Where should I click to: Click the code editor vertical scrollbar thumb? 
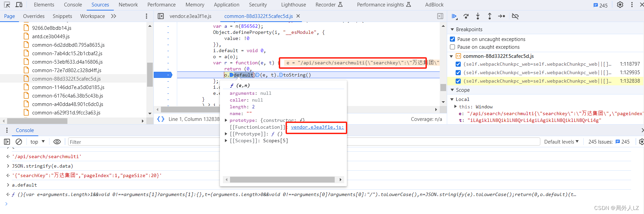(x=443, y=87)
